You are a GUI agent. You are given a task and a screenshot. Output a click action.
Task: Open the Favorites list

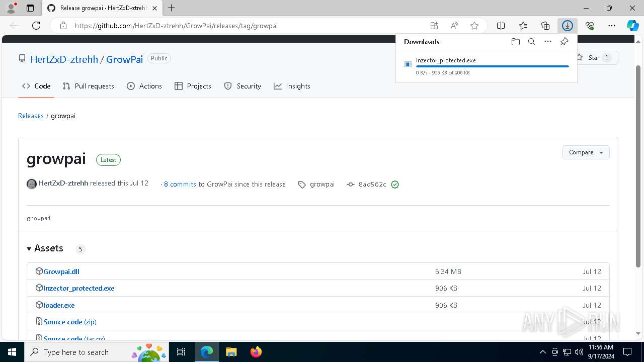523,26
